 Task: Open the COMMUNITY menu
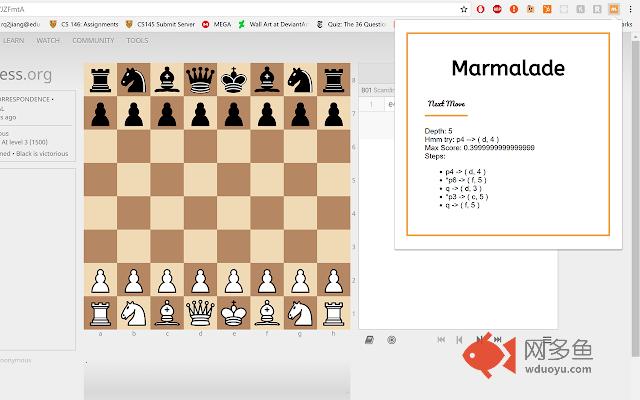point(93,40)
